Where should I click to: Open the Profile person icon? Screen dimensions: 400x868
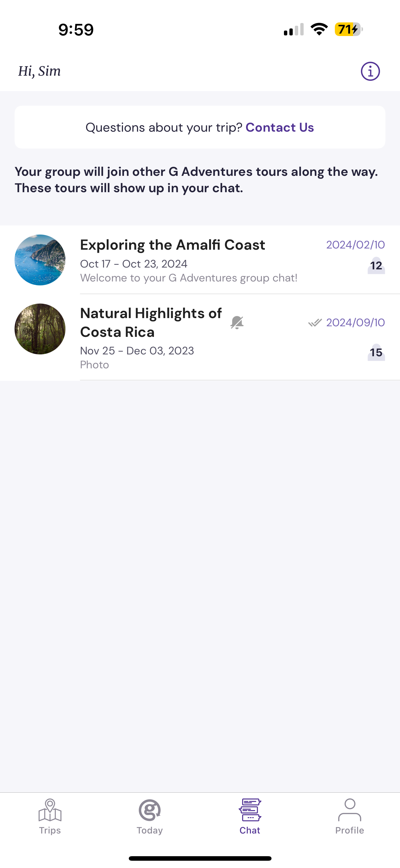(350, 810)
